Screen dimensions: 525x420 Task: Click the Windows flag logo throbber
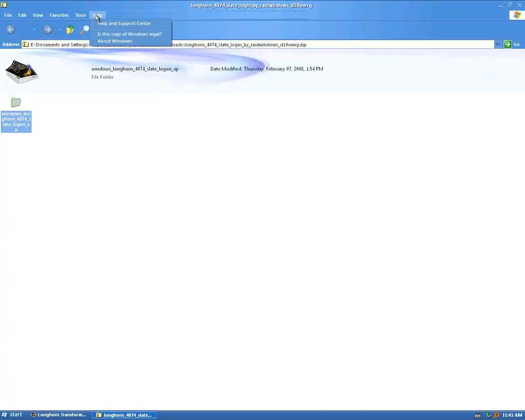point(517,15)
